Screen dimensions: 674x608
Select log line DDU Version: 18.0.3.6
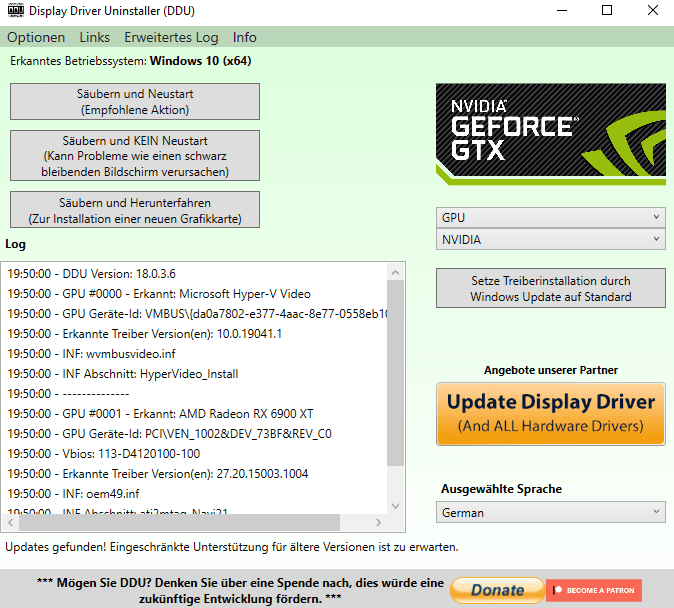coord(91,274)
